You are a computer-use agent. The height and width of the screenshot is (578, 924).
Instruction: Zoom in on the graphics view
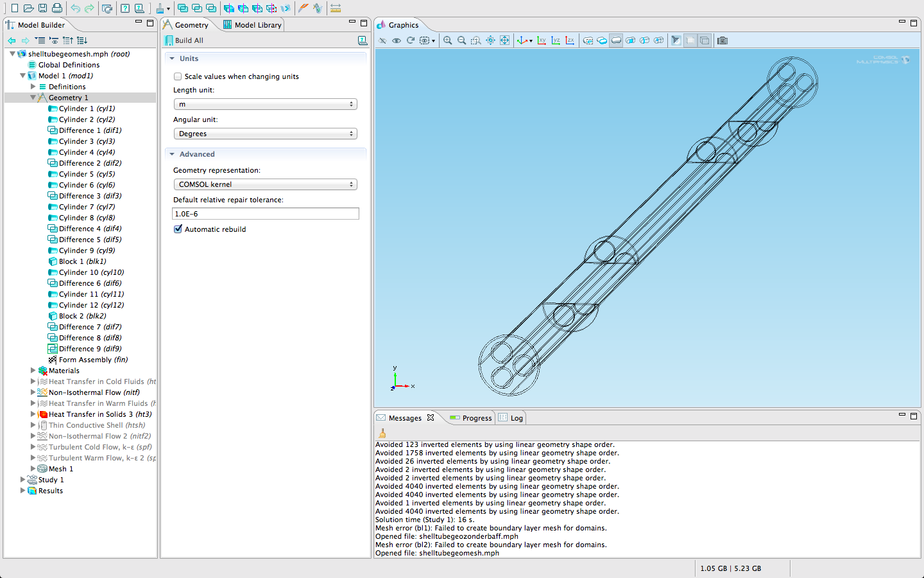[x=447, y=40]
